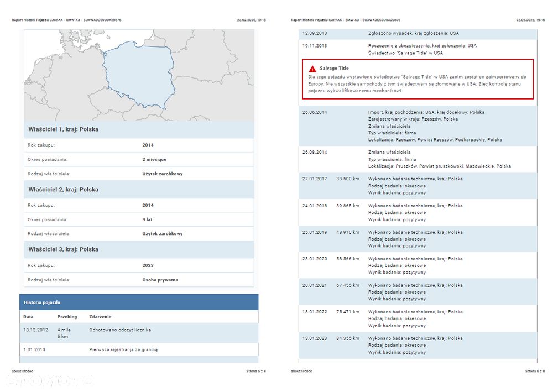The height and width of the screenshot is (392, 553).
Task: Click the 'Osoba prywatna' owner type value
Action: 160,280
